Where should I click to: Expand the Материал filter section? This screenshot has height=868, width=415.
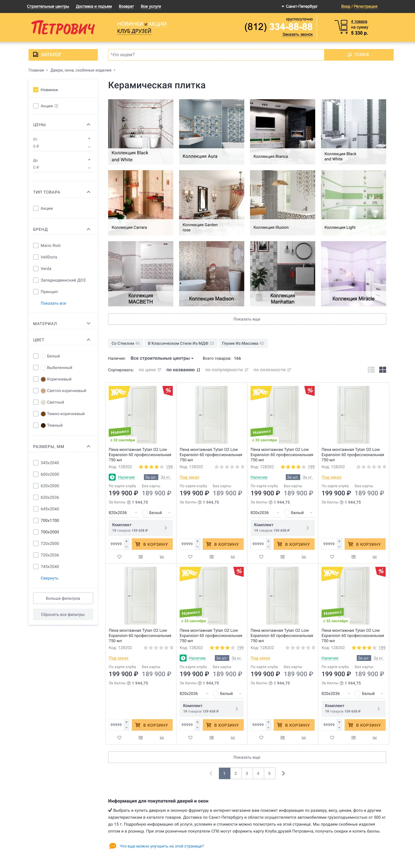(63, 323)
